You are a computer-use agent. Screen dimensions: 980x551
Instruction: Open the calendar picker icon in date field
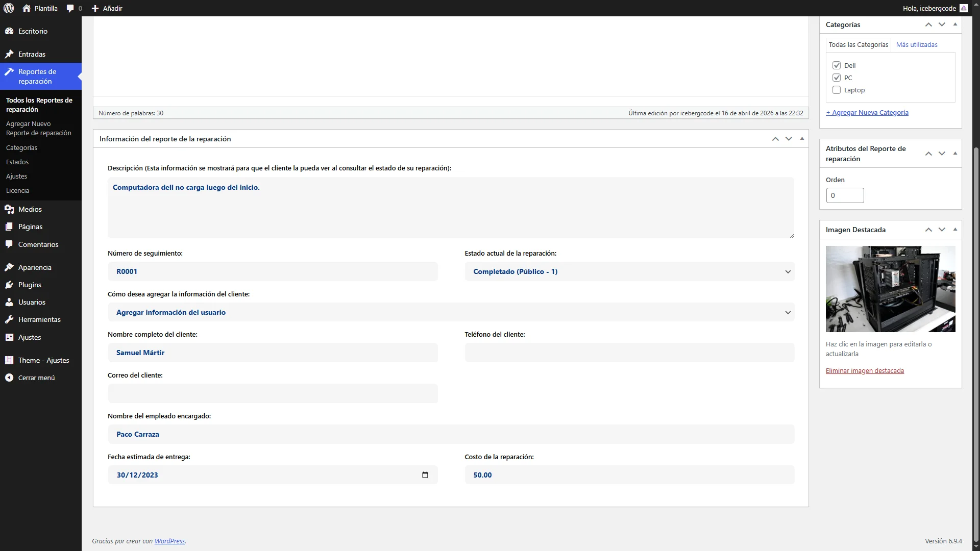click(425, 475)
